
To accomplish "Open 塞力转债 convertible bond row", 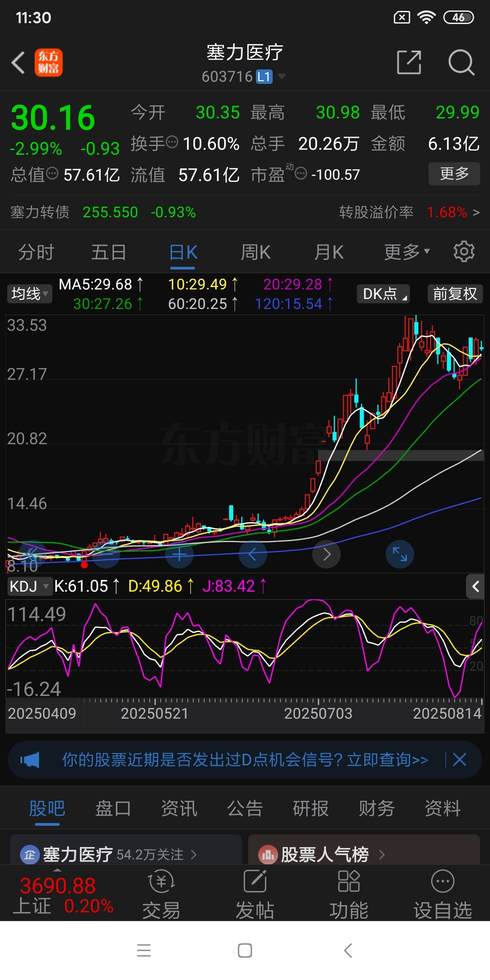I will 103,212.
